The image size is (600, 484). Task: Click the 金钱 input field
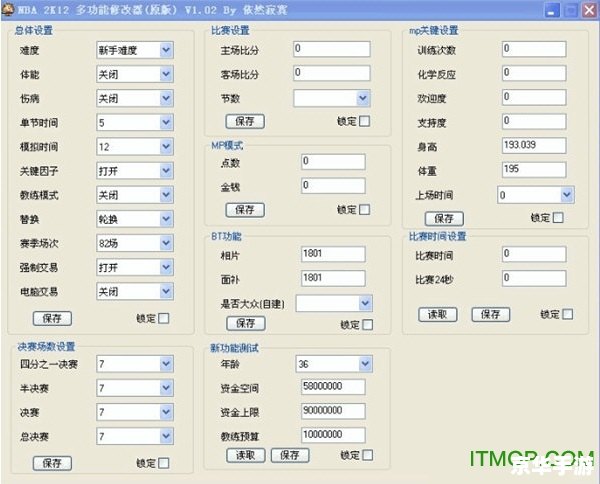333,186
